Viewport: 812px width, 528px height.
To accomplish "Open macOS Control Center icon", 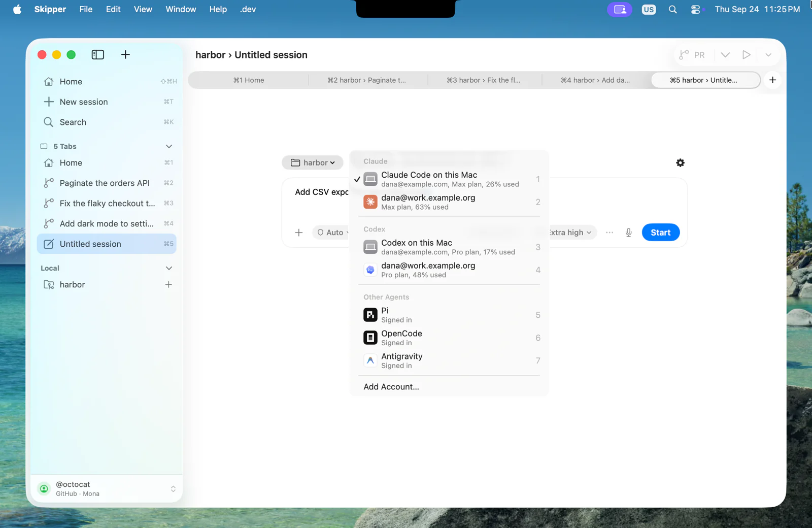I will (696, 9).
